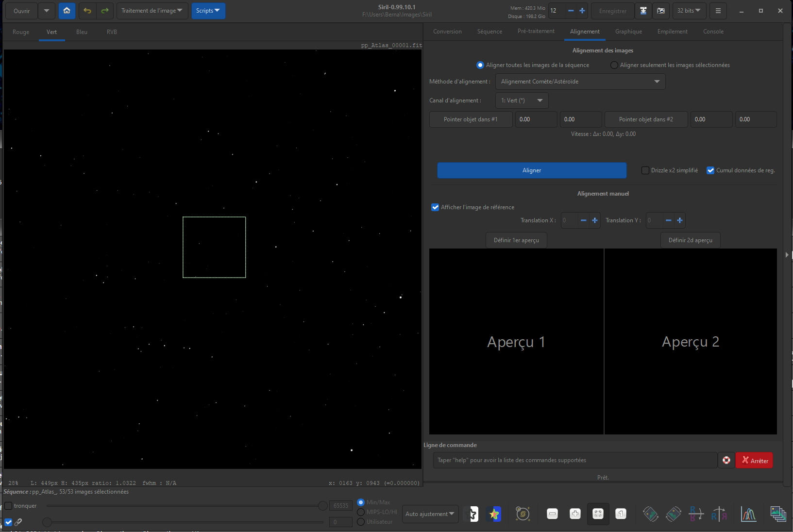Open the Scripts menu
Screen dimensions: 793x532
(208, 11)
